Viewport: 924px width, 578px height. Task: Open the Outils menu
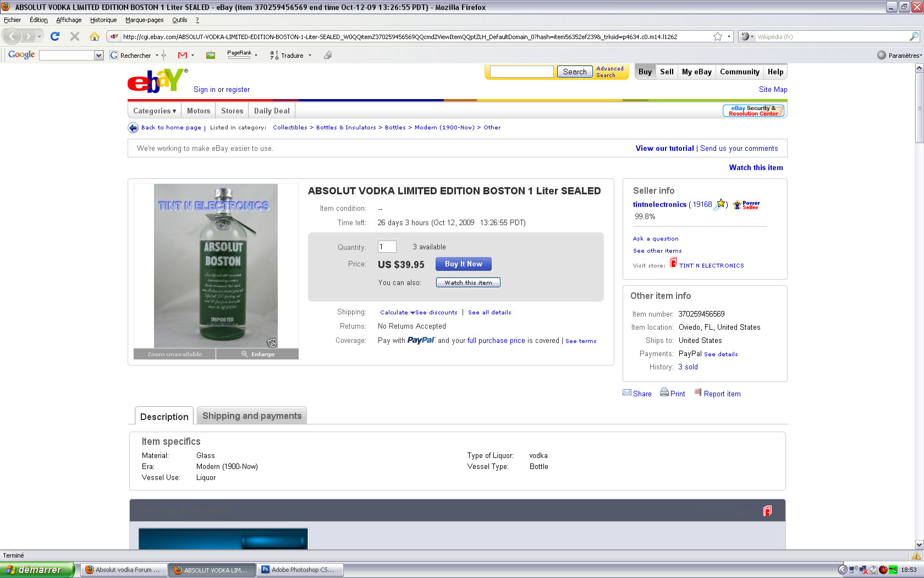pos(179,20)
